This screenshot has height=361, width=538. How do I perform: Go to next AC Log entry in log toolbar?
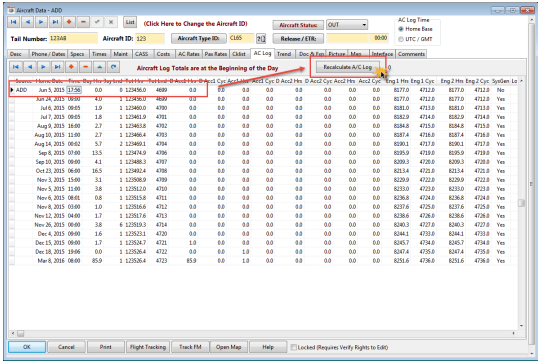[43, 67]
